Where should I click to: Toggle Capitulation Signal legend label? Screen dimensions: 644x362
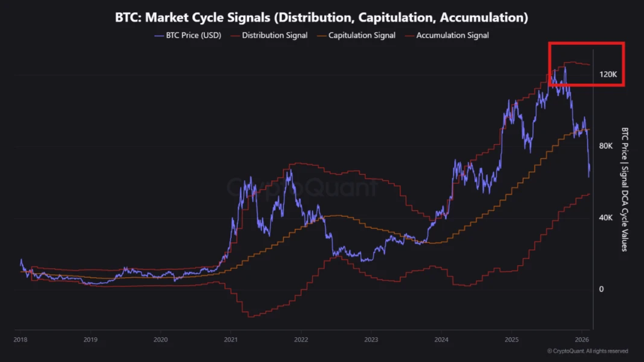click(362, 35)
